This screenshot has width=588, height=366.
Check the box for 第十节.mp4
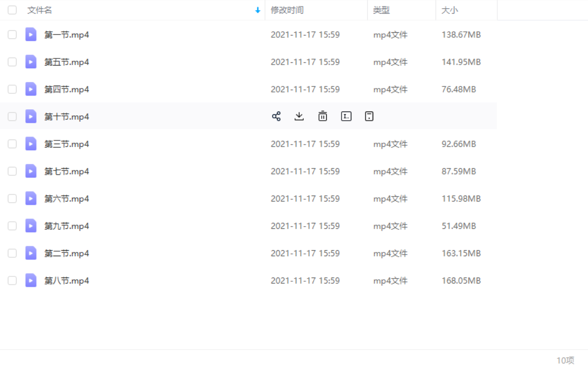click(x=12, y=116)
